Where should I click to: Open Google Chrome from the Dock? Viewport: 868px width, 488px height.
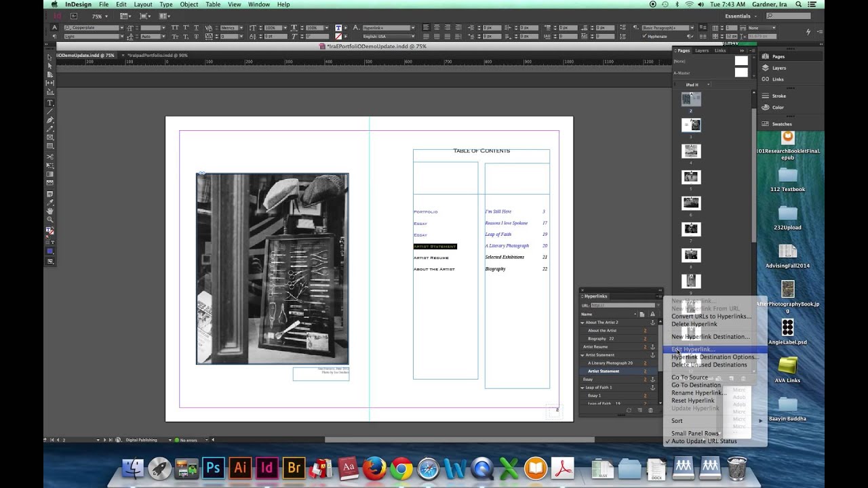coord(401,468)
